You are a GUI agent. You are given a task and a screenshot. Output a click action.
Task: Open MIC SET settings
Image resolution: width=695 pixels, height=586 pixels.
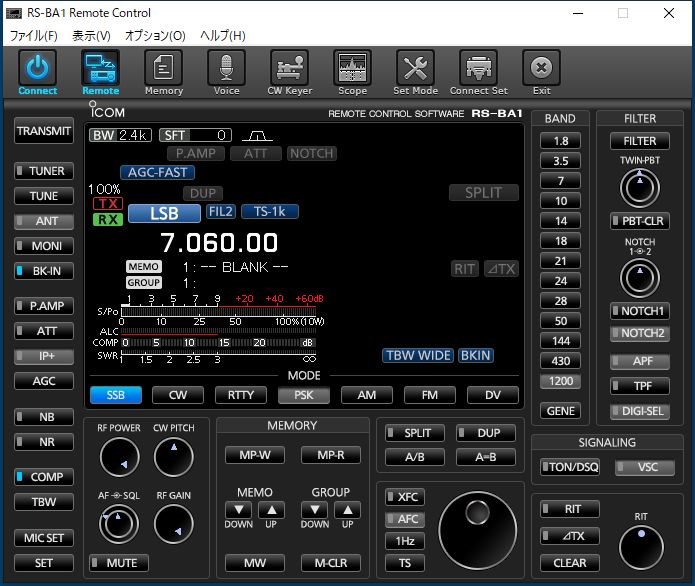[x=44, y=538]
